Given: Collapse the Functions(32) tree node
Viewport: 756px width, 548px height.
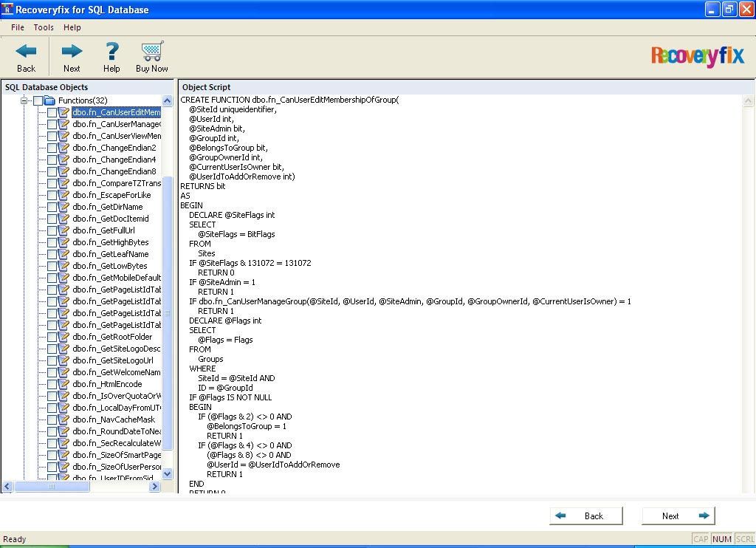Looking at the screenshot, I should coord(24,100).
